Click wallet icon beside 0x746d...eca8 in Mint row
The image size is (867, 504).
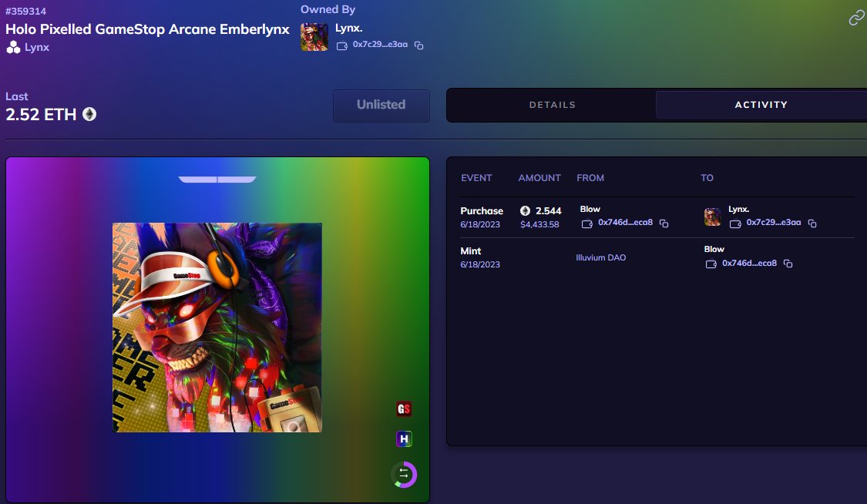(x=711, y=264)
